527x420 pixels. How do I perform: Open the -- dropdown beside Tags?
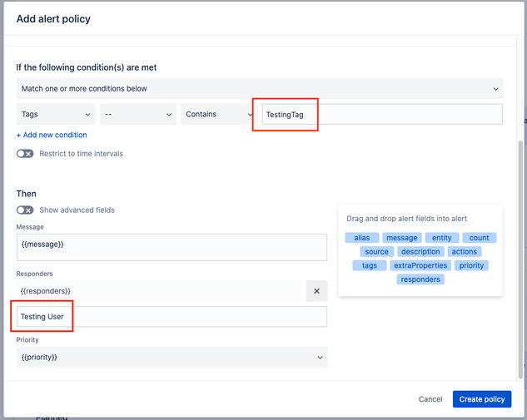(x=138, y=114)
